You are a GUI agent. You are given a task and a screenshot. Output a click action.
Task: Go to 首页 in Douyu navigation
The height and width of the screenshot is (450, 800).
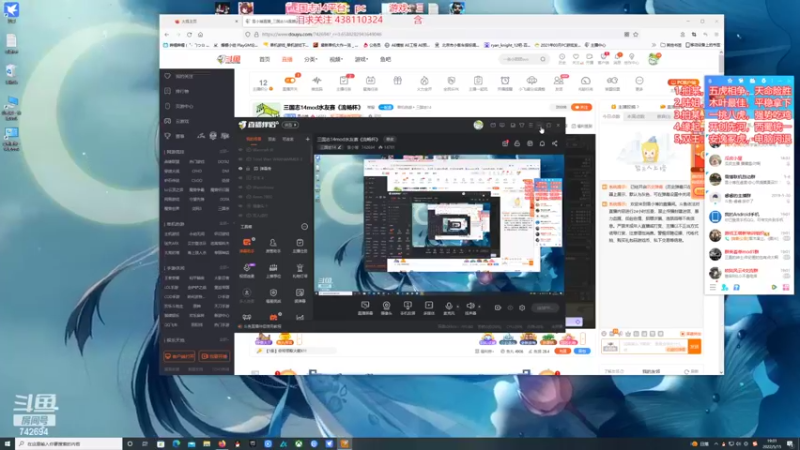coord(264,59)
